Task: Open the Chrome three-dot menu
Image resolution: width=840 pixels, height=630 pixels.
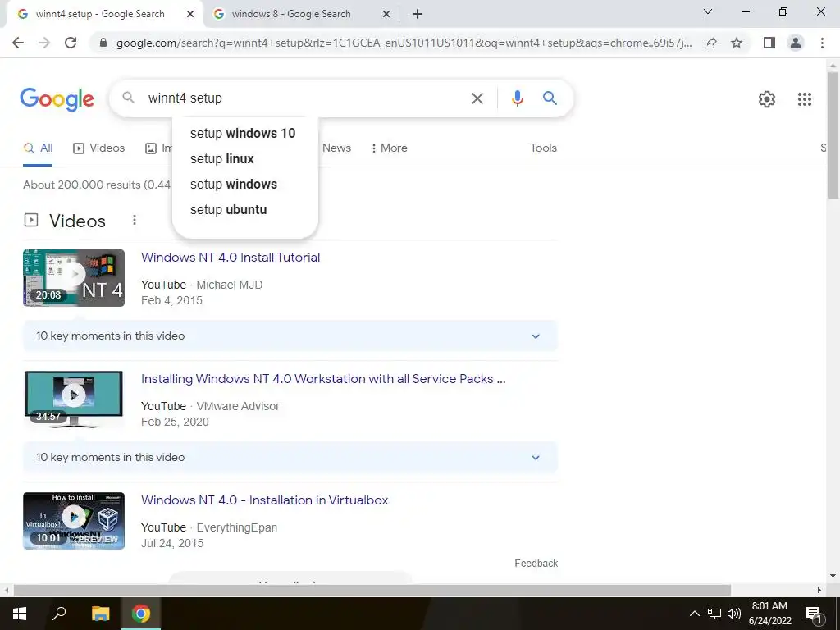Action: point(822,43)
